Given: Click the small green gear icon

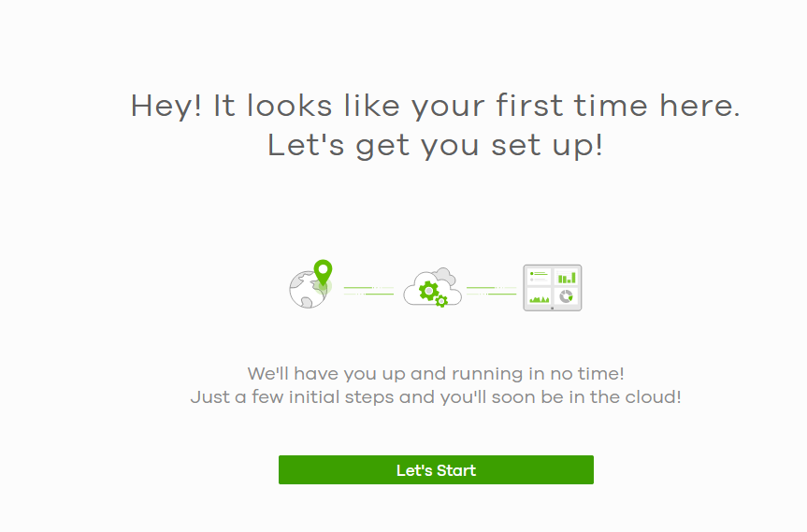Looking at the screenshot, I should point(441,301).
